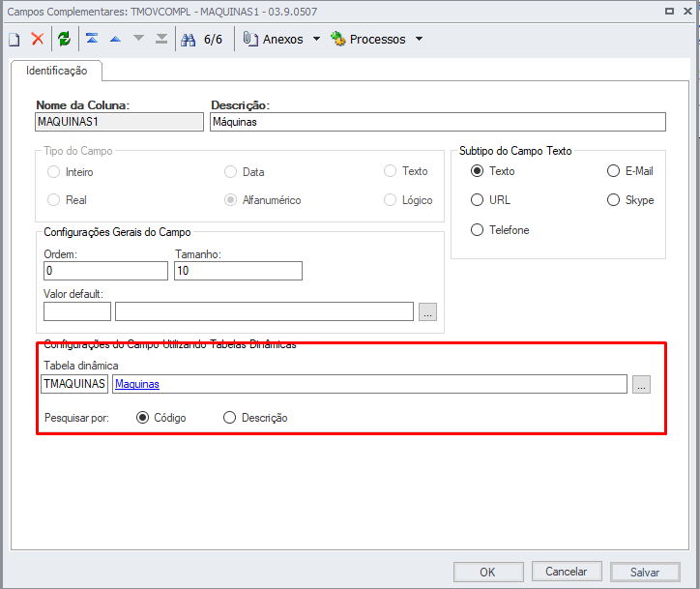Select Skype subtype radio button

[613, 199]
